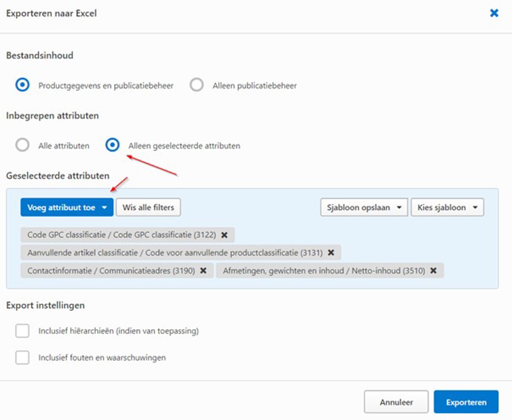This screenshot has width=512, height=420.
Task: Click the Annuleer button
Action: (396, 402)
